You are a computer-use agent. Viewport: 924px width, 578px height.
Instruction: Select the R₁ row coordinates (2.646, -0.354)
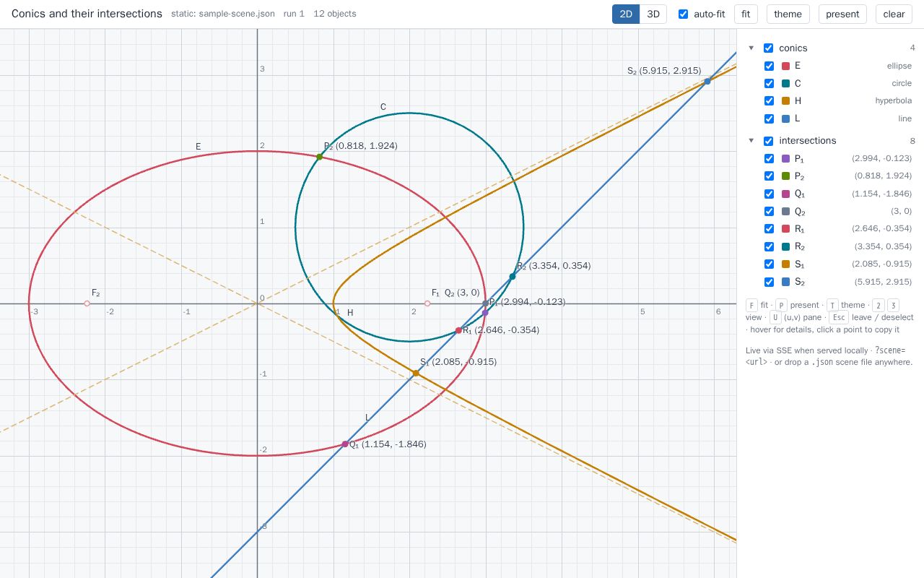click(881, 228)
